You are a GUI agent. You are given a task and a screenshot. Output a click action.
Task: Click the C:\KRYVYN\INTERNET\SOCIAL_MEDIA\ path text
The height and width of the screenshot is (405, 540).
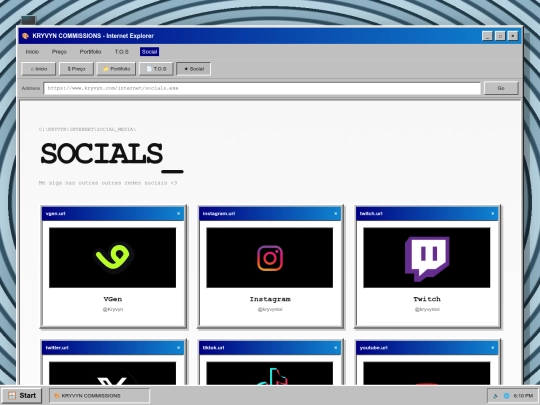click(x=87, y=129)
